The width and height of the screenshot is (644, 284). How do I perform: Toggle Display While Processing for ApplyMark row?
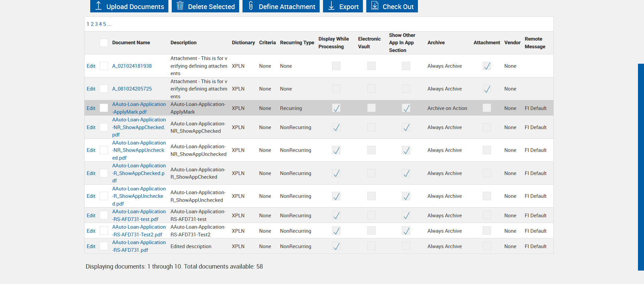coord(336,108)
